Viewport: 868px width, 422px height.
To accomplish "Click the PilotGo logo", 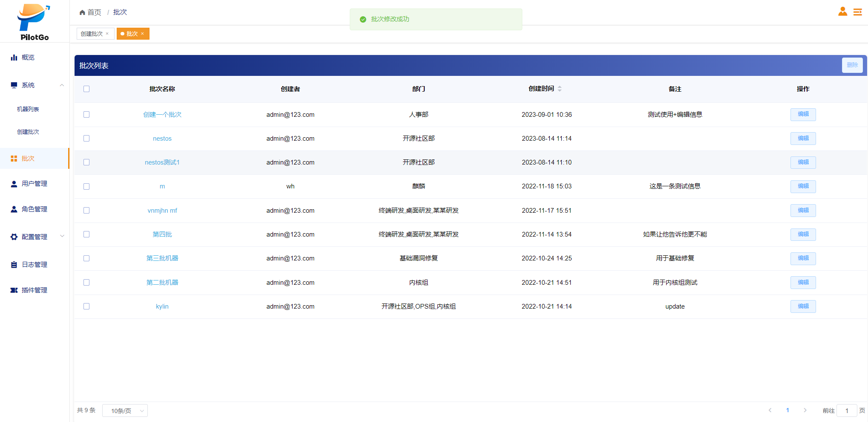I will coord(34,22).
